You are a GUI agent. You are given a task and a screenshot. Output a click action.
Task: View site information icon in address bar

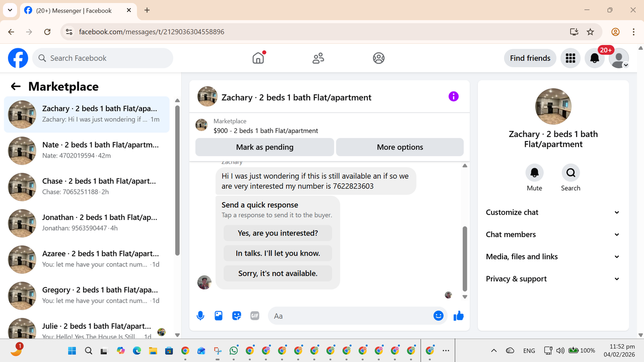coord(69,32)
